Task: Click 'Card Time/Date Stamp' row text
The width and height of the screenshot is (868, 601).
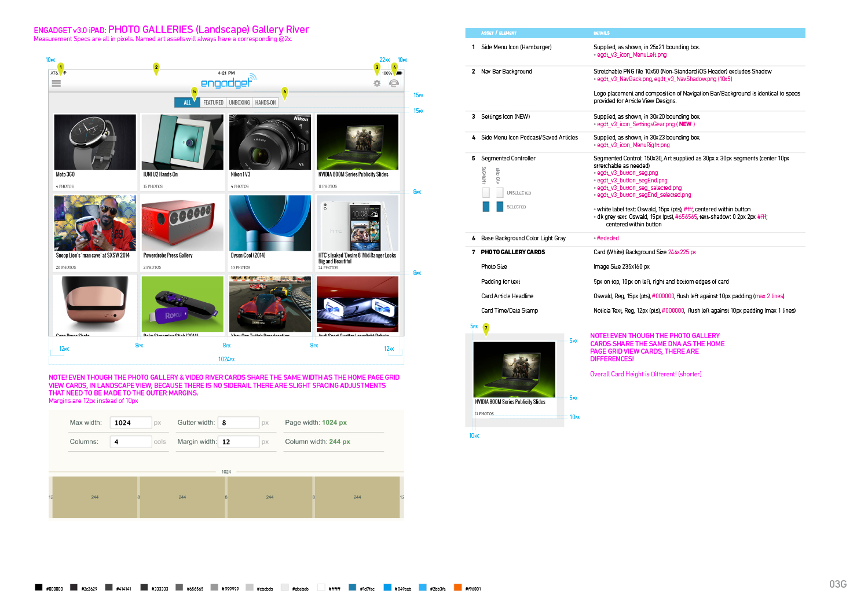Action: pos(510,311)
